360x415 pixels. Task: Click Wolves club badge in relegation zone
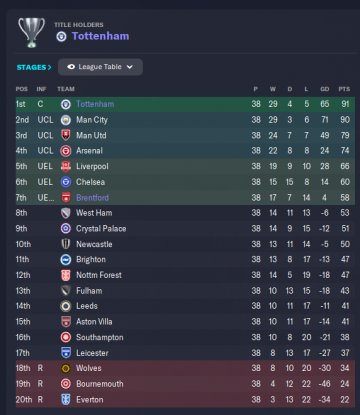tap(66, 368)
